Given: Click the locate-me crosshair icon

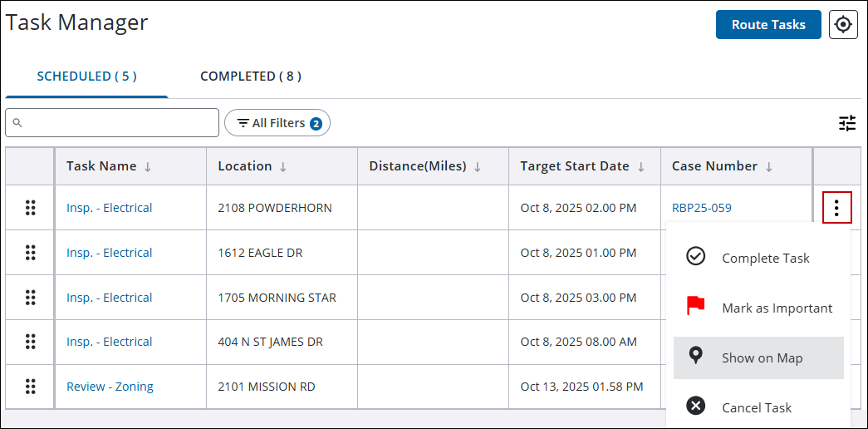Looking at the screenshot, I should click(x=843, y=25).
